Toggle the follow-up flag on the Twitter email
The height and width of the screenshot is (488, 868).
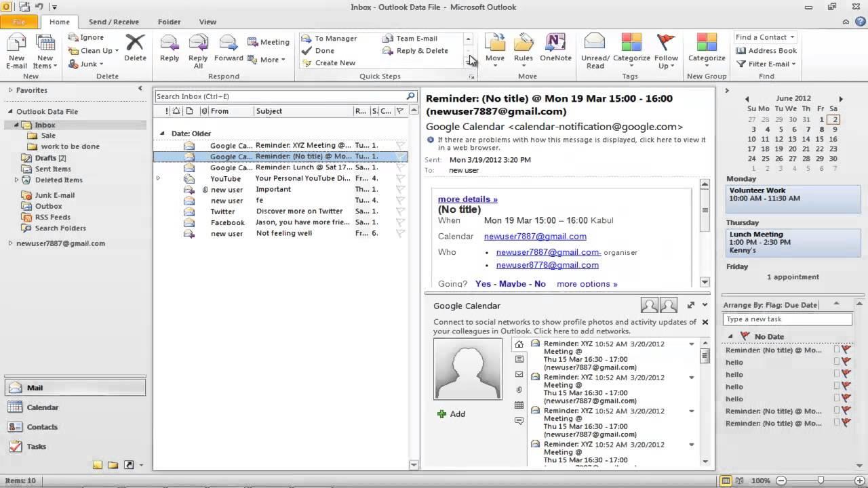[401, 211]
